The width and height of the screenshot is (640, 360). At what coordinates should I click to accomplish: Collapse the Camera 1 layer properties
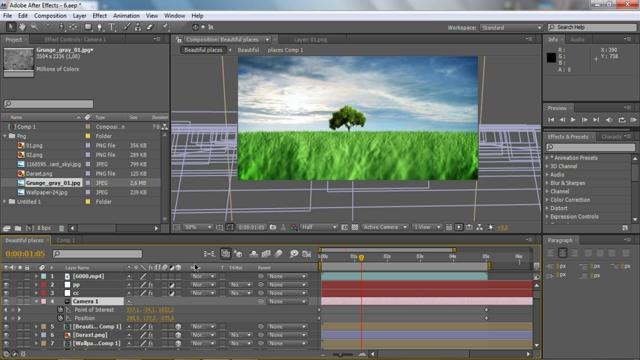pyautogui.click(x=36, y=301)
